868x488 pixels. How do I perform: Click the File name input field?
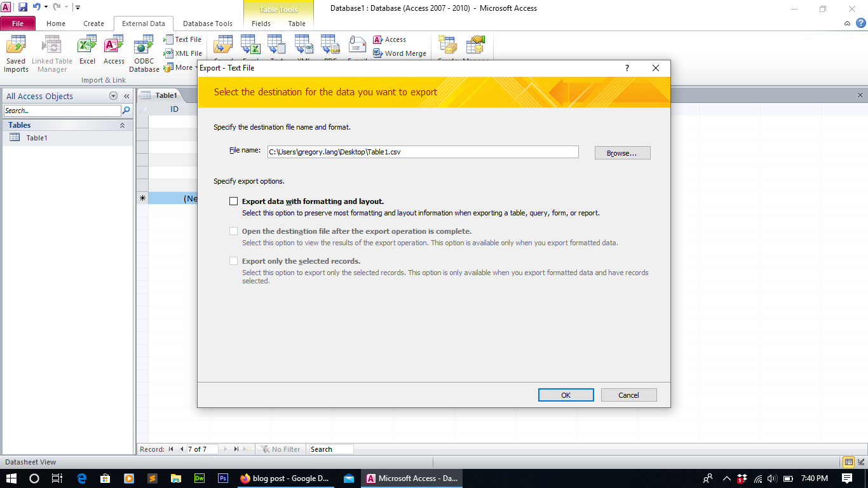coord(423,152)
